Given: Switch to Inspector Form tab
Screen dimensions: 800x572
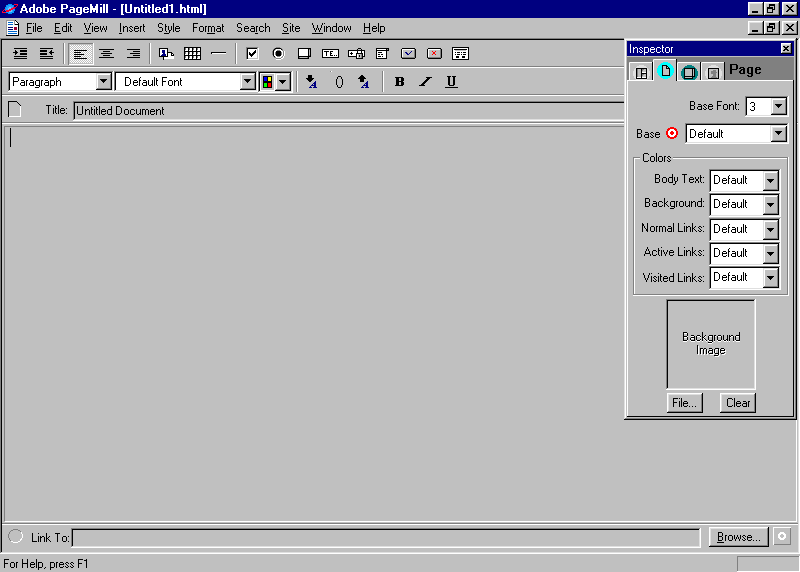Looking at the screenshot, I should (689, 72).
